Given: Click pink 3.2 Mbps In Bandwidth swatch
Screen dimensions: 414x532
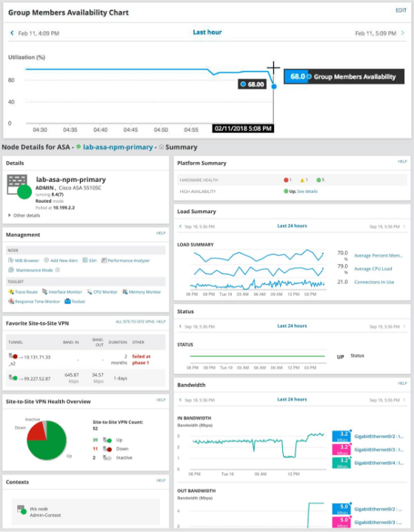Looking at the screenshot, I should (341, 449).
